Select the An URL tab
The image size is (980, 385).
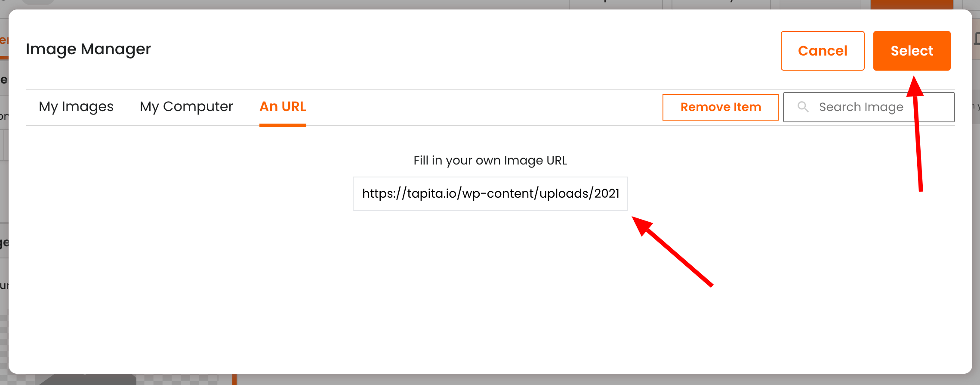click(x=283, y=106)
